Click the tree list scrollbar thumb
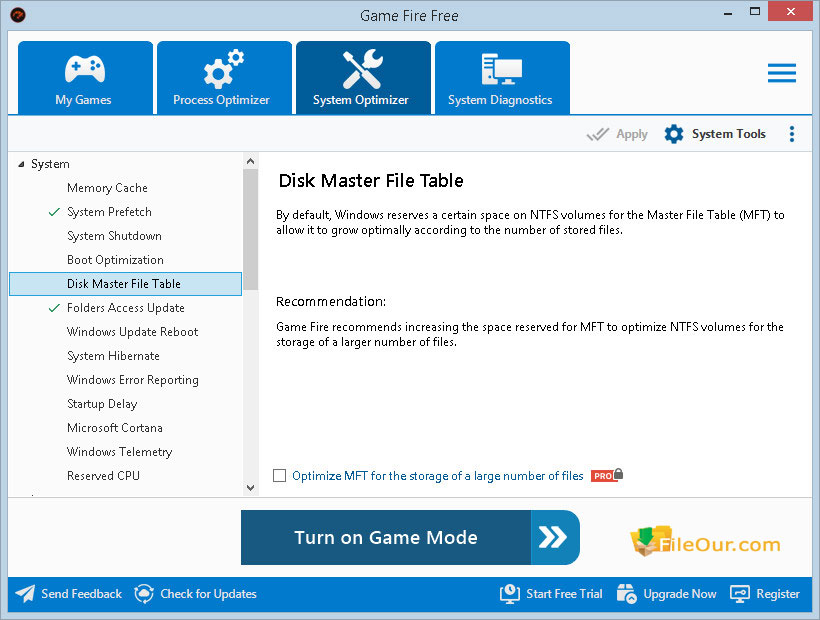The image size is (820, 620). (250, 229)
